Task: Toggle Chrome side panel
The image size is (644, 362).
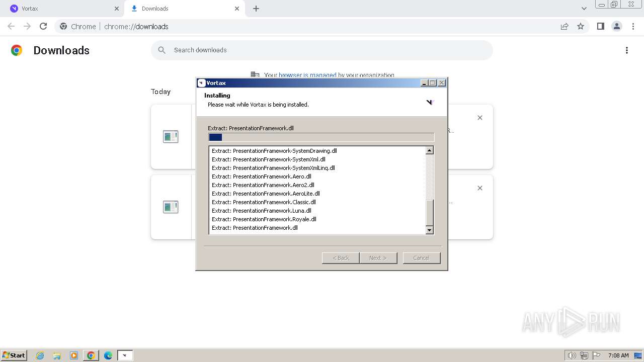Action: (x=600, y=26)
